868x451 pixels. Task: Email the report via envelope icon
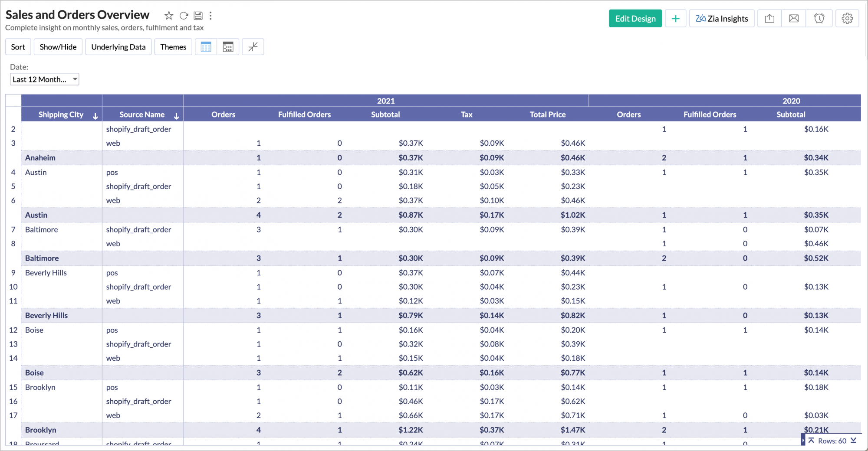tap(793, 19)
